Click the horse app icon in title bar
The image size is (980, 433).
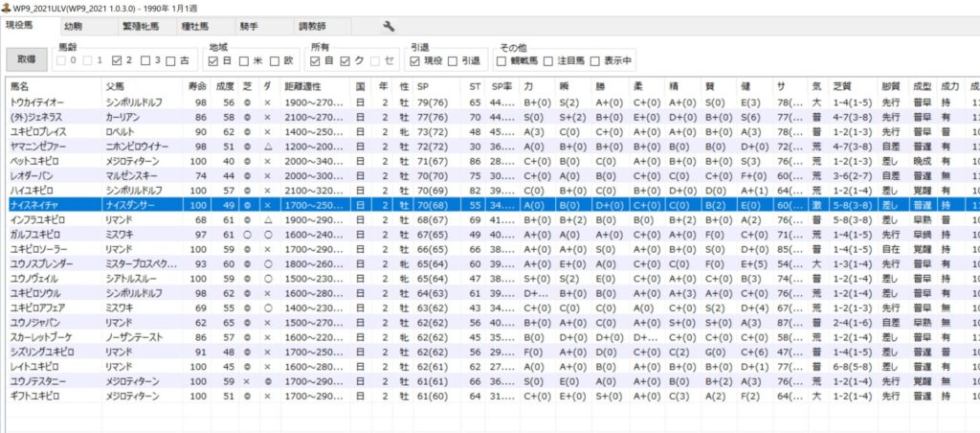(x=7, y=8)
